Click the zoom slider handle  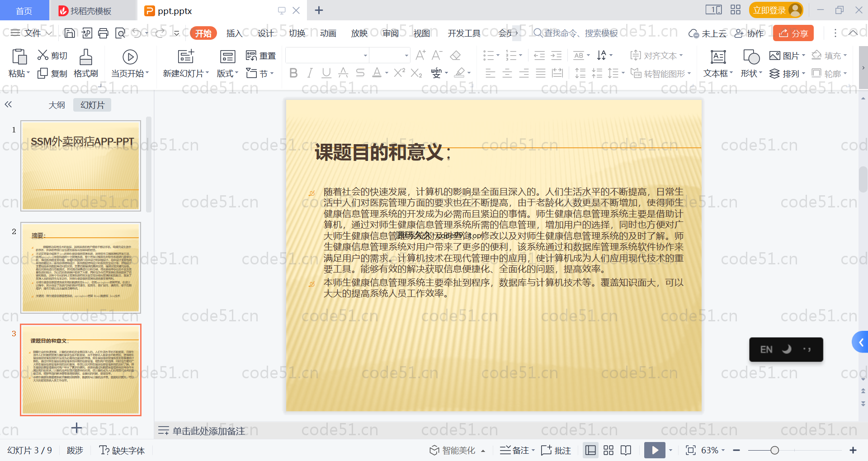(x=775, y=450)
